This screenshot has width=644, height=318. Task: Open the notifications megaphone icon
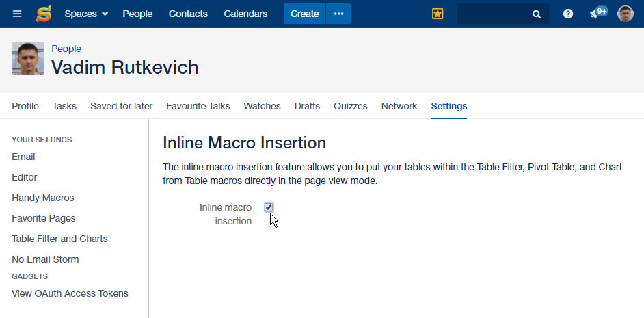click(x=596, y=14)
